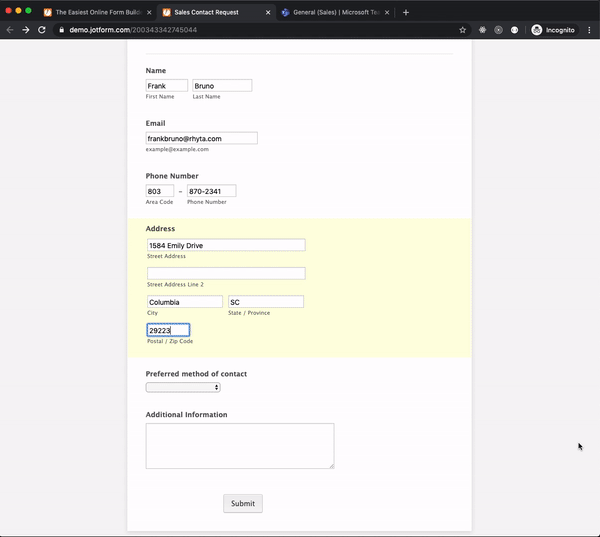Click the padlock site info icon
600x537 pixels.
60,30
